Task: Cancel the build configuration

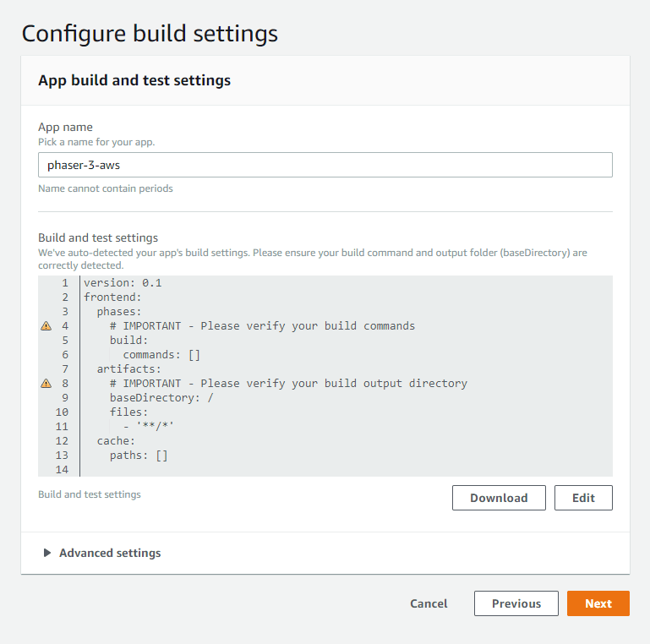Action: [x=429, y=603]
